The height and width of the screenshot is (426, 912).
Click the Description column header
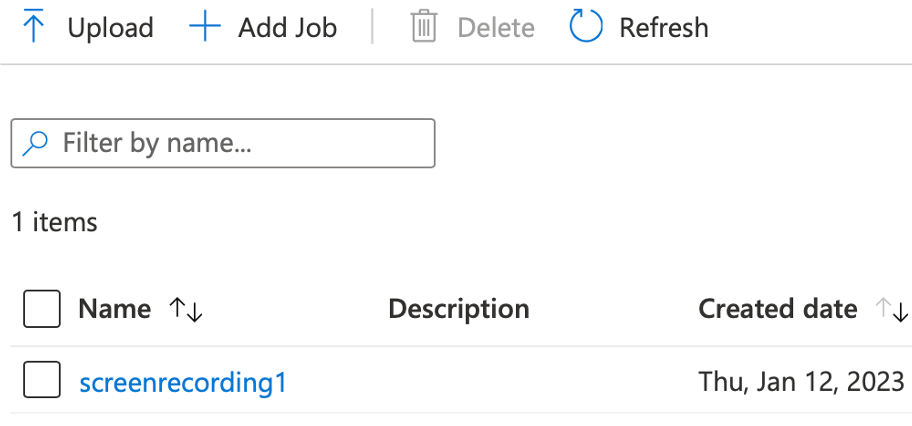(459, 309)
